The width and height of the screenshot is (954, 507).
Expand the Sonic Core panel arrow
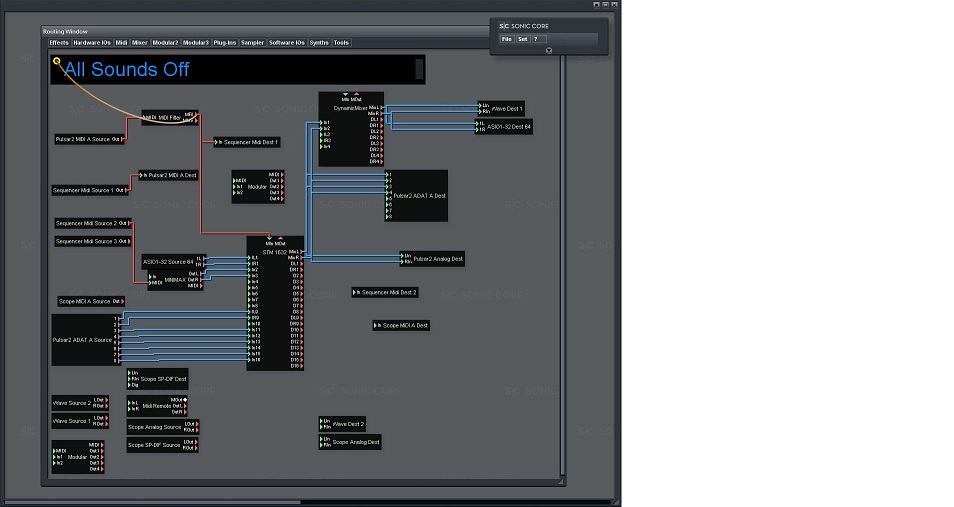(548, 50)
